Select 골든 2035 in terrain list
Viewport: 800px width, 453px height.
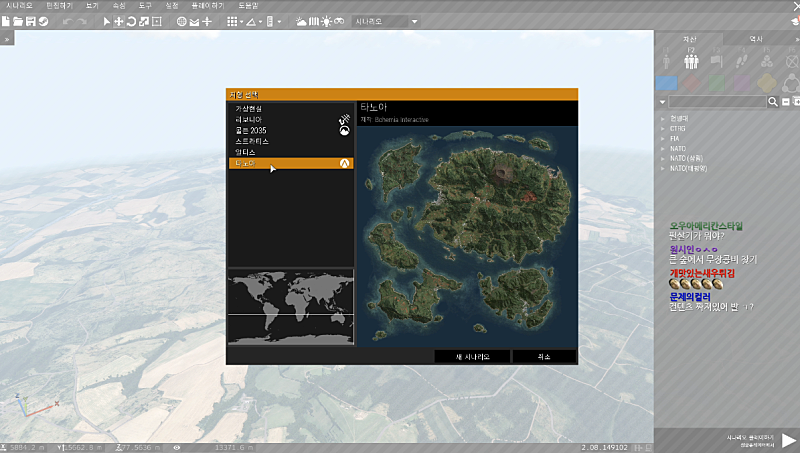(251, 130)
